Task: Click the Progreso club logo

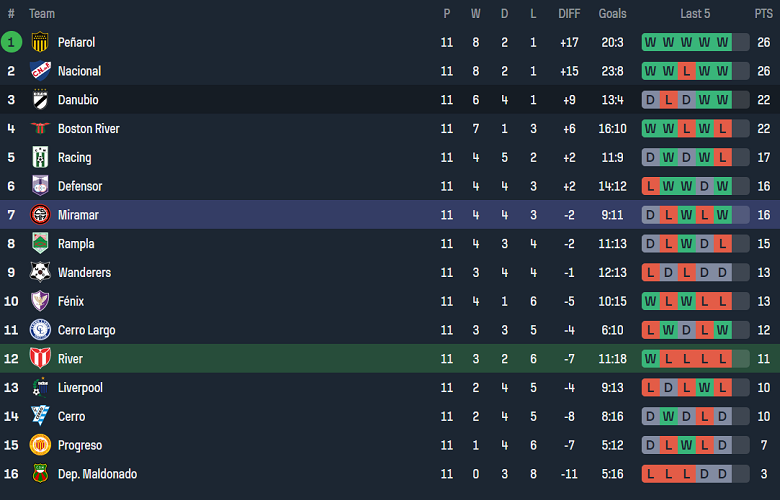Action: (x=40, y=445)
